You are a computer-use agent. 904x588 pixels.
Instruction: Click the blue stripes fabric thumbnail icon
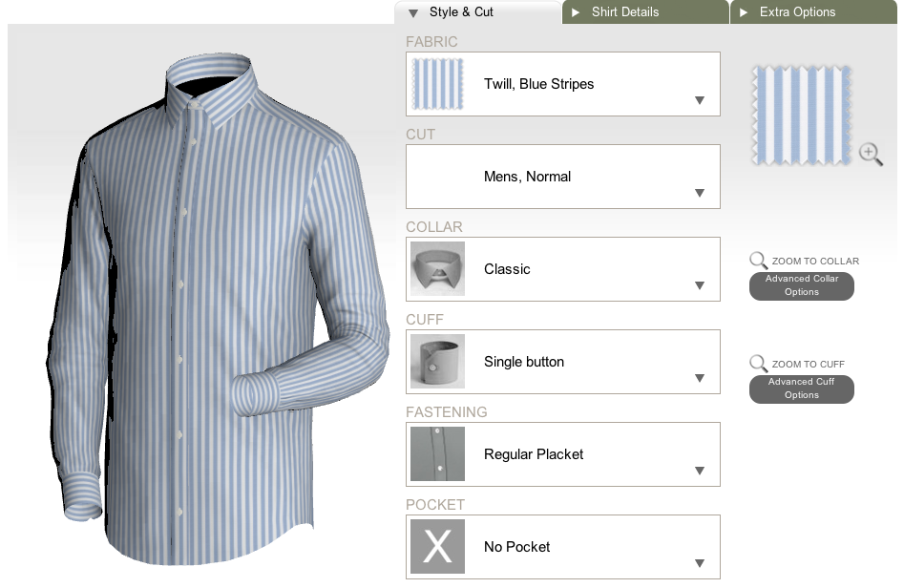tap(437, 84)
